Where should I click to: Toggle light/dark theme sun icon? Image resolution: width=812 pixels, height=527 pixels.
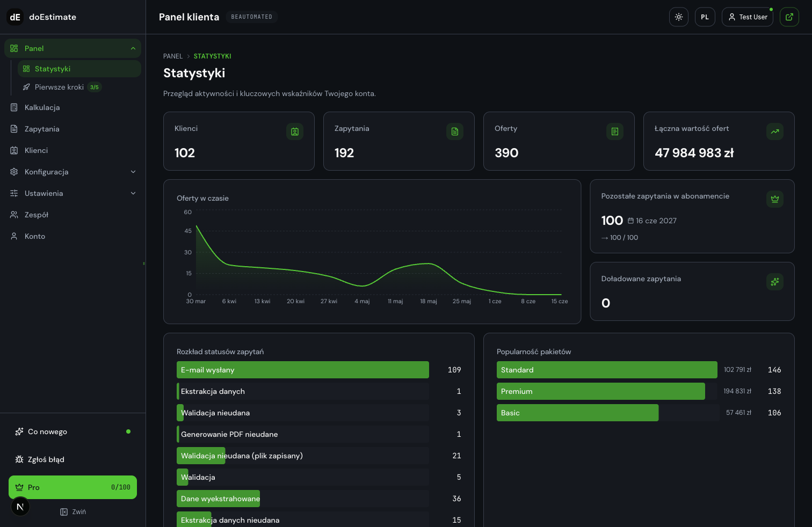pyautogui.click(x=679, y=17)
